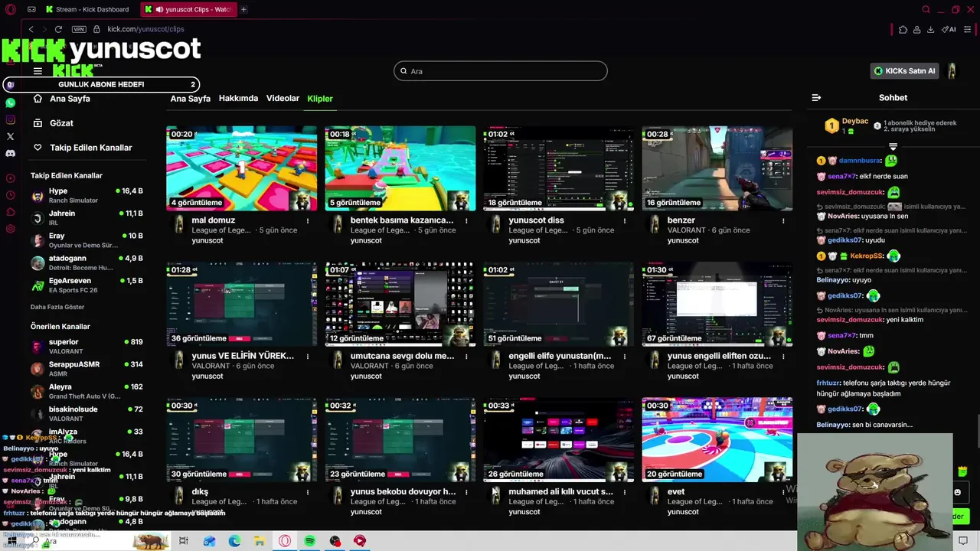Select the yunuscot Clips browser tab
Image resolution: width=980 pixels, height=551 pixels.
(188, 9)
